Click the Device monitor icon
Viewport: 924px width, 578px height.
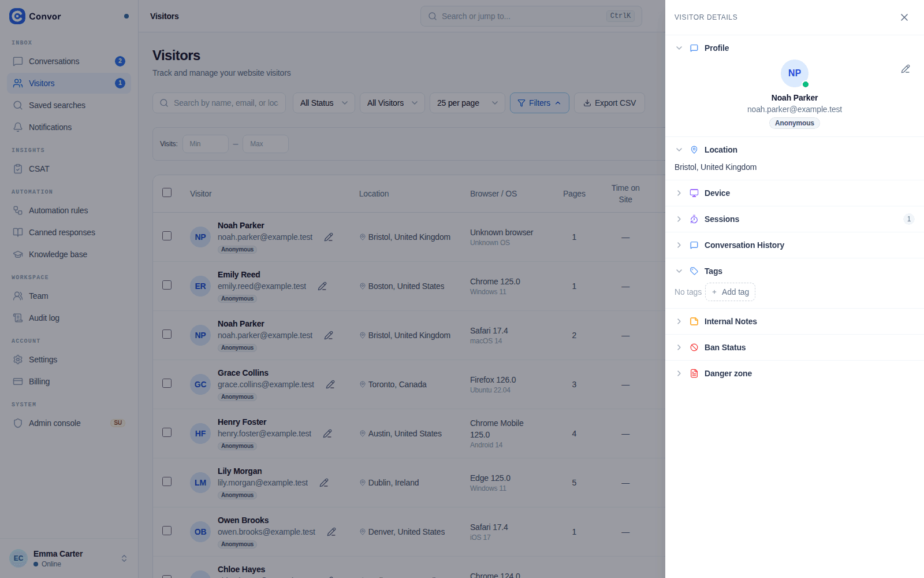(694, 193)
